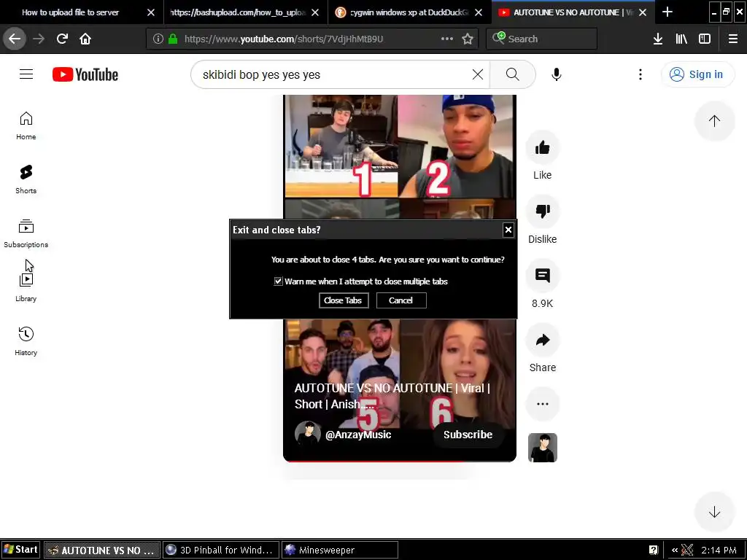Open Home in YouTube sidebar
The width and height of the screenshot is (747, 560).
tap(26, 125)
